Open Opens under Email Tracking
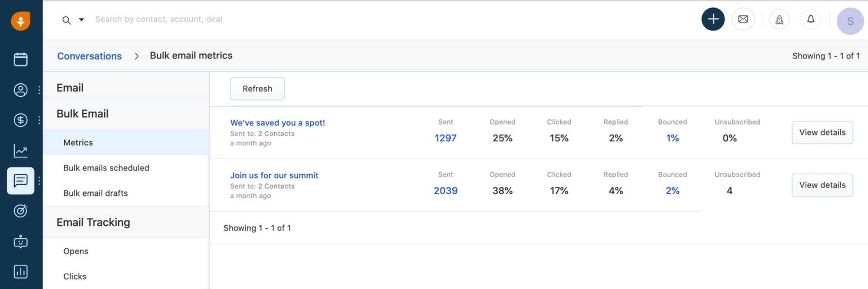This screenshot has height=289, width=868. point(76,251)
